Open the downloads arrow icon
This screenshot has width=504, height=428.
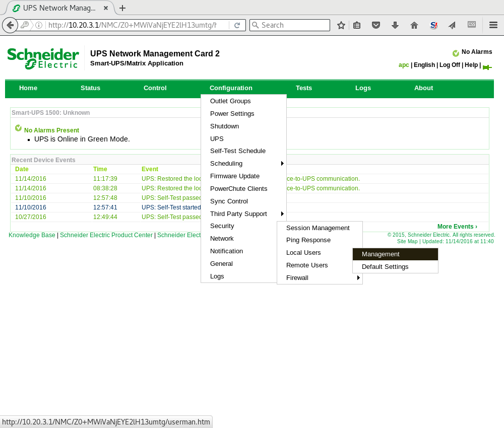395,25
